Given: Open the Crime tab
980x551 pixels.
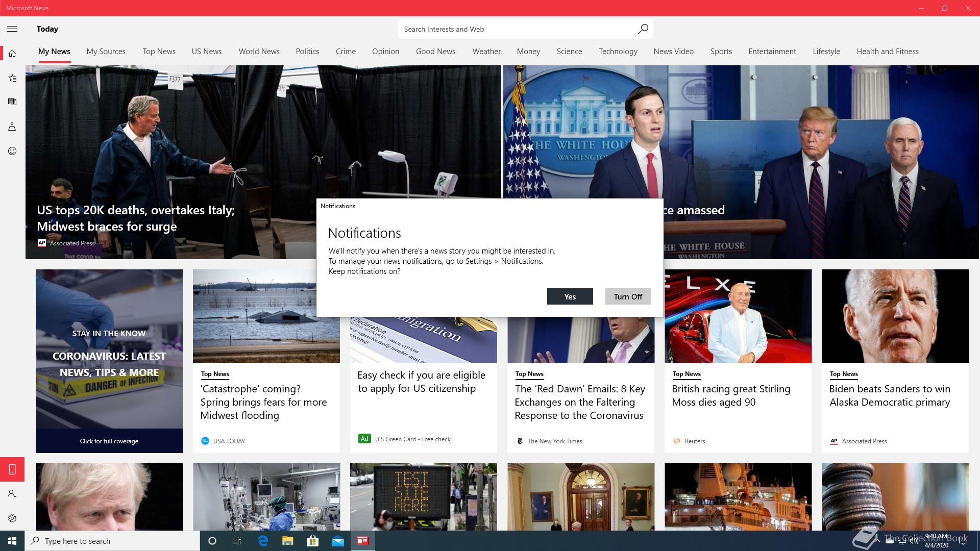Looking at the screenshot, I should click(x=346, y=52).
